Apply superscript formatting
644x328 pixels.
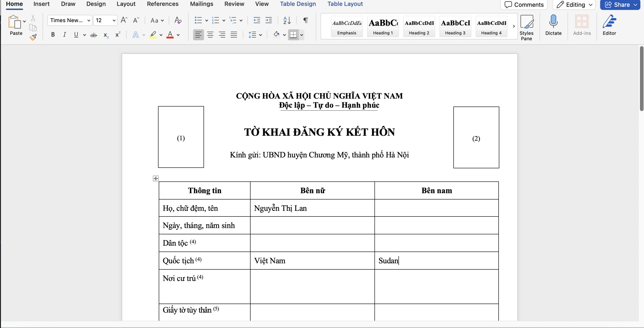(118, 34)
